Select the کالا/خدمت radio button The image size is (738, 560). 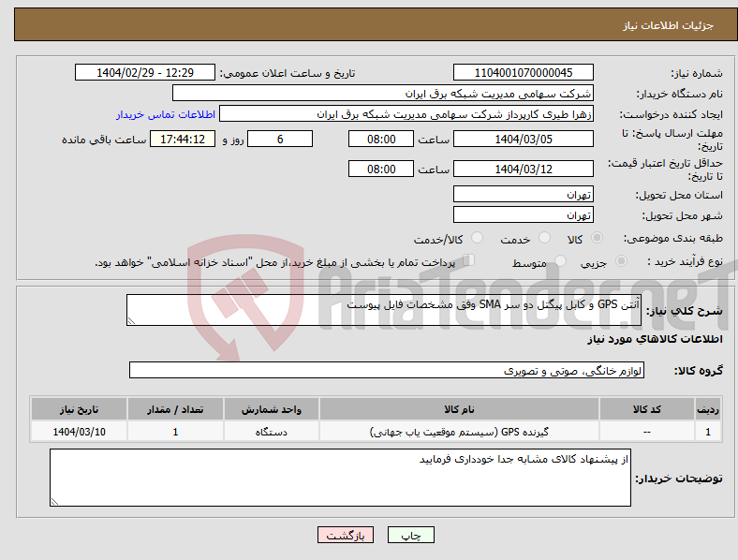(478, 238)
